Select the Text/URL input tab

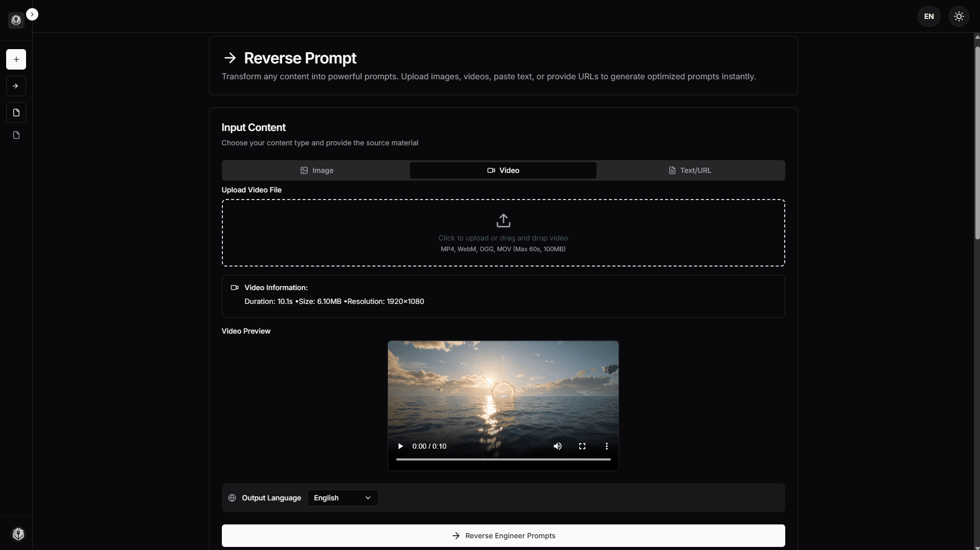pos(689,170)
